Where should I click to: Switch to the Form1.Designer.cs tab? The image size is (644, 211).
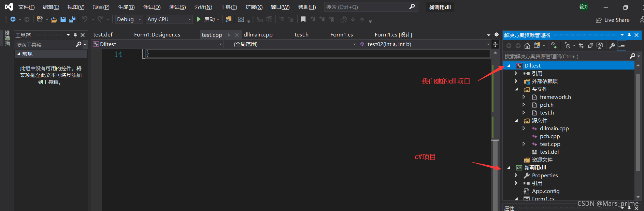(157, 35)
